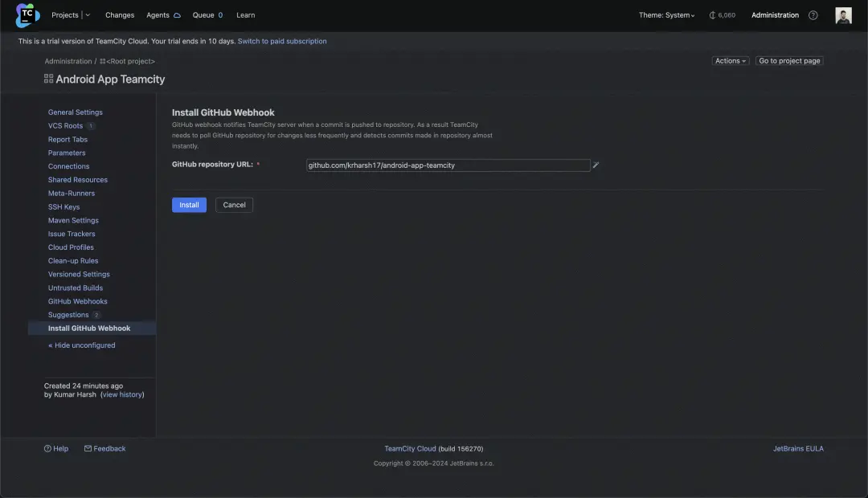
Task: Click the 'Android App Teamcity' title
Action: pyautogui.click(x=110, y=80)
